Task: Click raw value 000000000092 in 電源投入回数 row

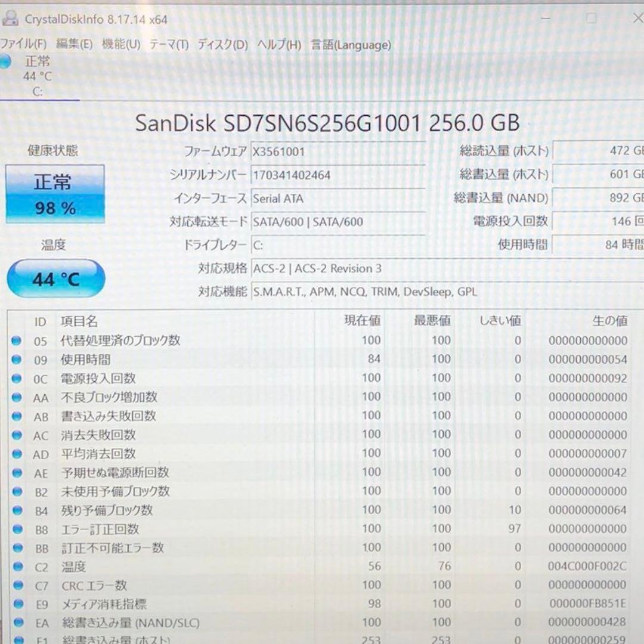Action: 588,378
